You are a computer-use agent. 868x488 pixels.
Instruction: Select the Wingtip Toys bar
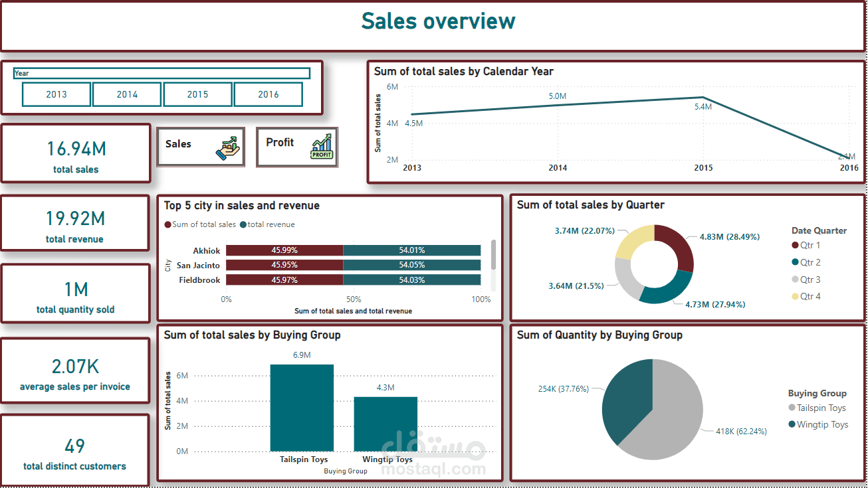(x=385, y=424)
